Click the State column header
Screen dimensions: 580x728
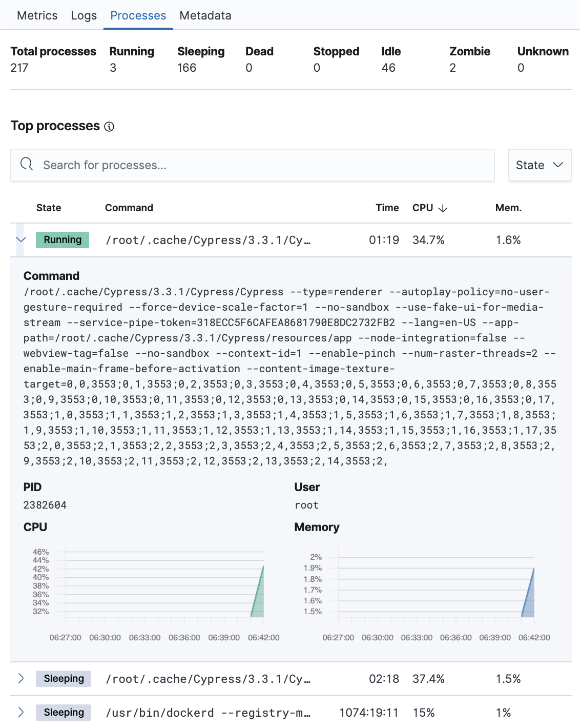(48, 208)
